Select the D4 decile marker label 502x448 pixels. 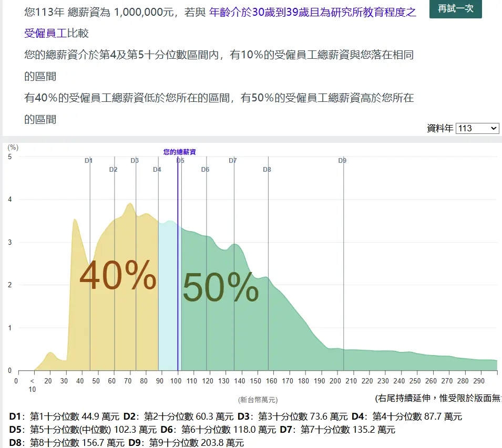click(157, 170)
